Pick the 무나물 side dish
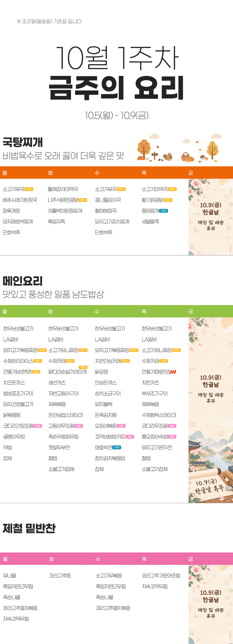Screen dimensions: 233x644 coord(10,576)
